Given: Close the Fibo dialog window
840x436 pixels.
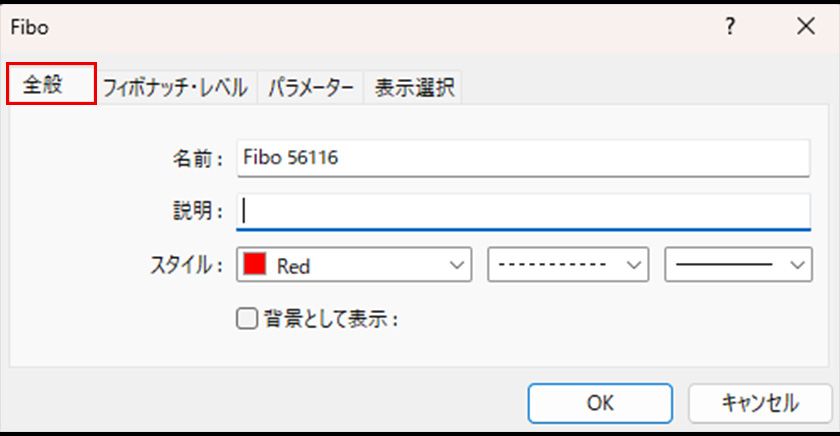Looking at the screenshot, I should 805,27.
